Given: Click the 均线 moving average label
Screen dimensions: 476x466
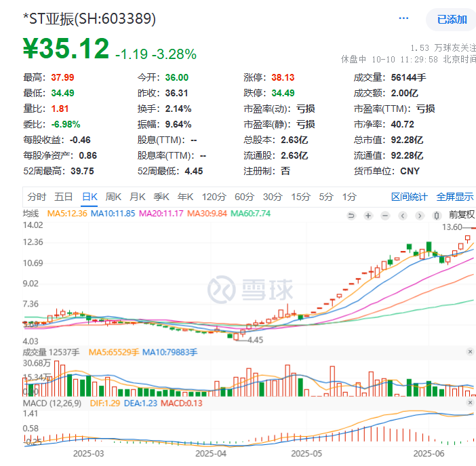Looking at the screenshot, I should click(x=31, y=214).
